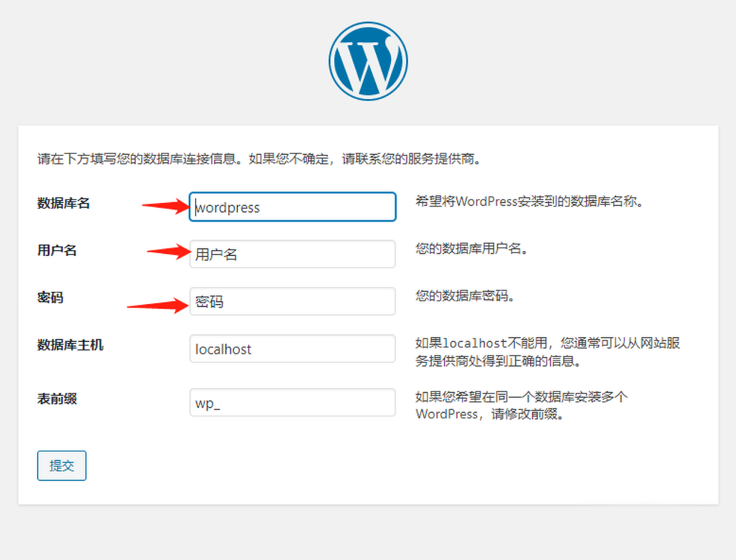Click the 数据库主机 field label
Screen dimensions: 736x560
coord(70,345)
